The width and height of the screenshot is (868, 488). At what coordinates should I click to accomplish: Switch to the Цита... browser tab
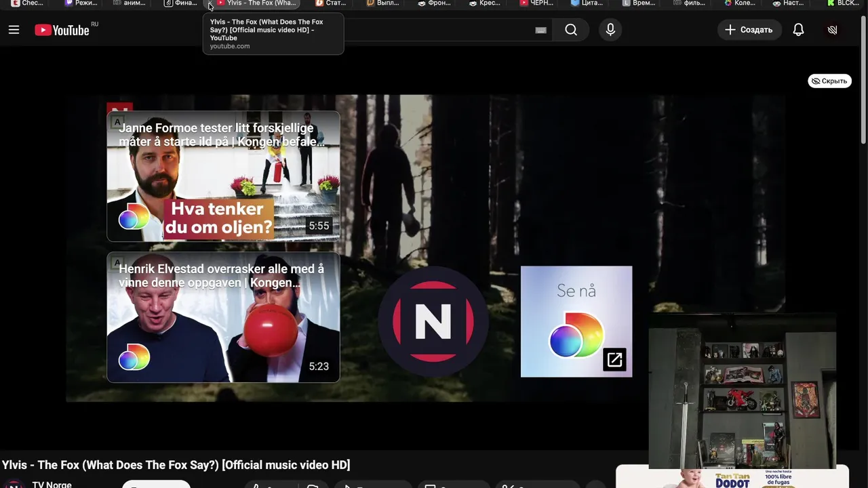588,3
